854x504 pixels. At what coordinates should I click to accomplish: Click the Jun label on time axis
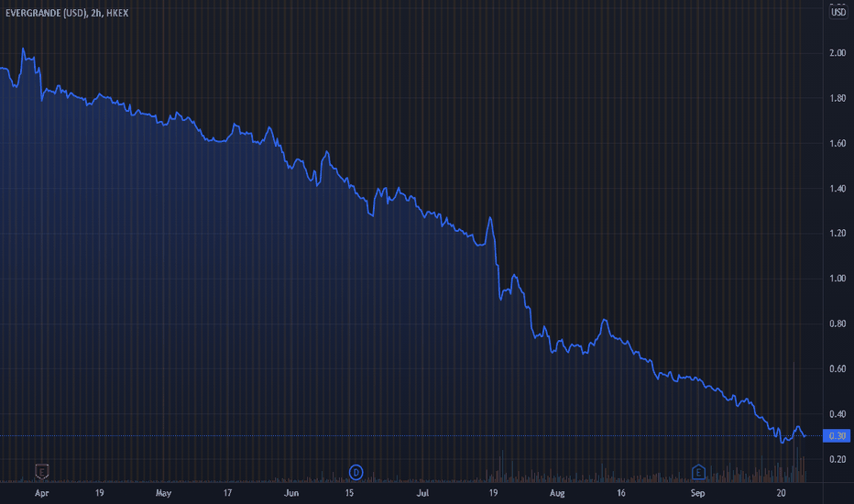[x=291, y=493]
